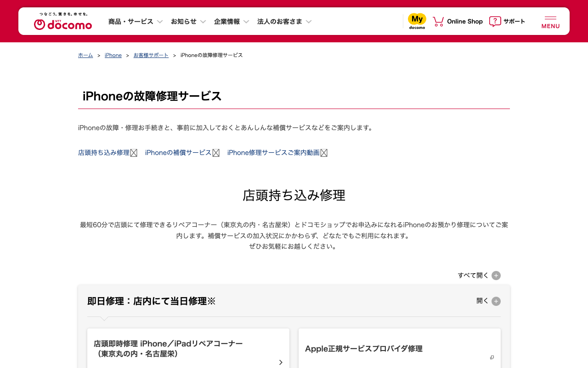588x368 pixels.
Task: Open the 店頭即時修理 iPhone／iPadリペアコーナー card
Action: [x=188, y=348]
